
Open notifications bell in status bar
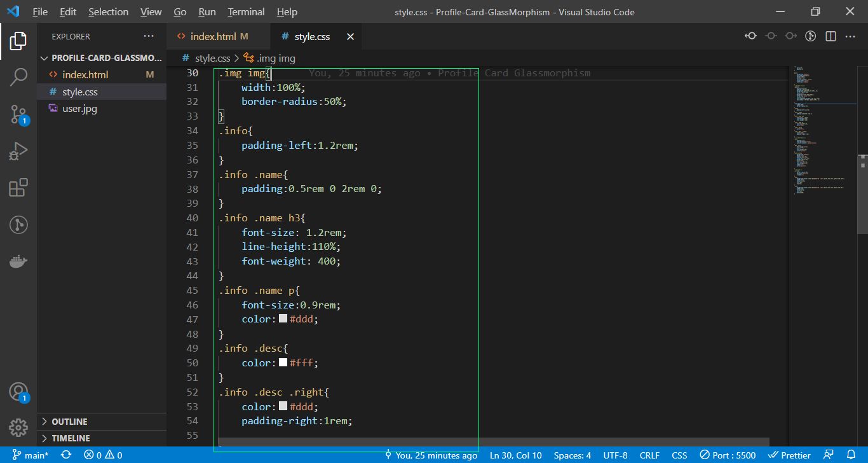click(851, 455)
